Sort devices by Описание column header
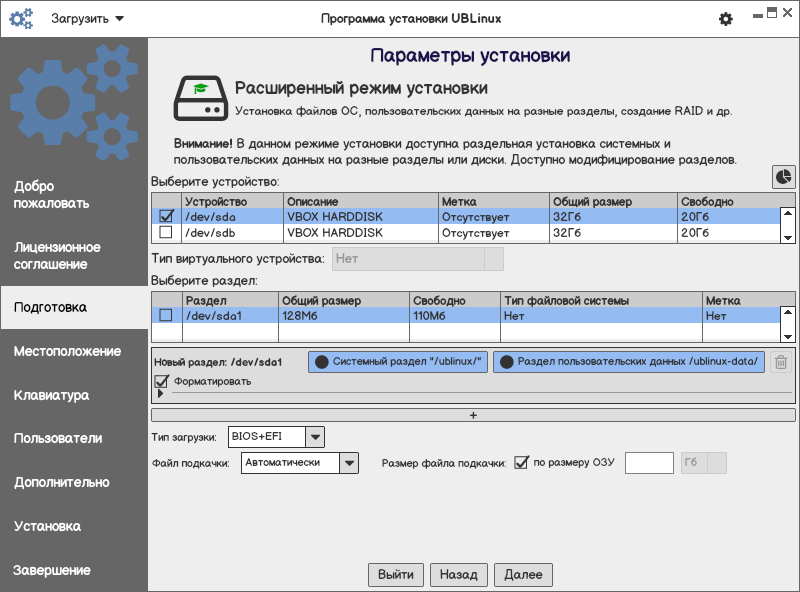The image size is (800, 592). (361, 201)
